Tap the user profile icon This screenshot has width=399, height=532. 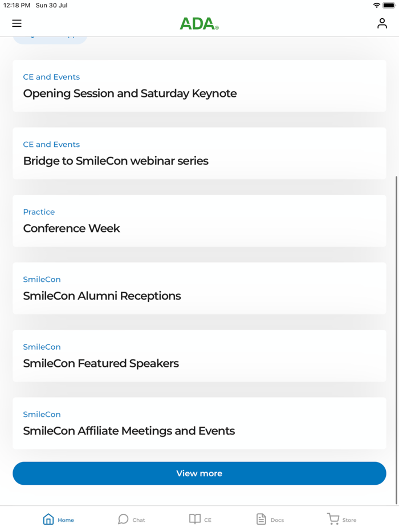click(382, 23)
